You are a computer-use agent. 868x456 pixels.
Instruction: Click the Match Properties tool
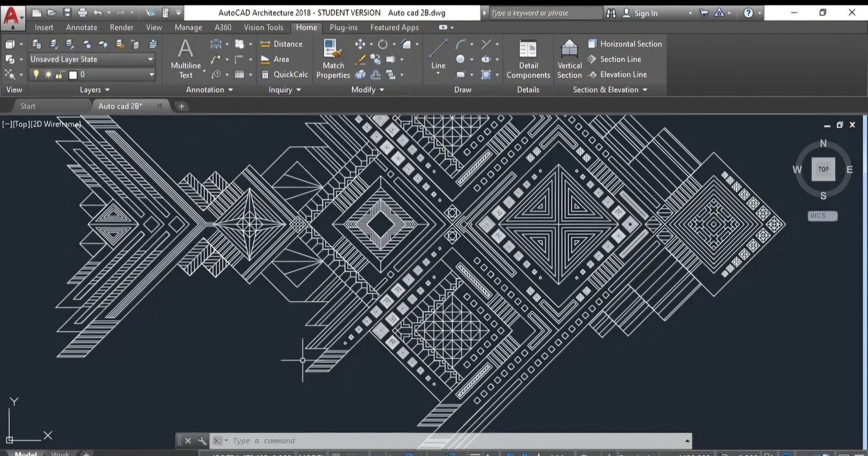click(x=333, y=59)
